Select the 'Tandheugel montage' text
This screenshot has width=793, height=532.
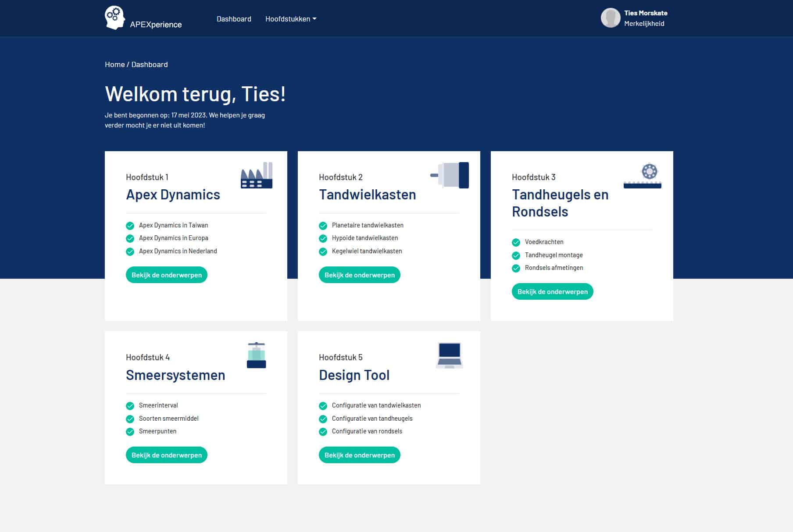pos(554,255)
